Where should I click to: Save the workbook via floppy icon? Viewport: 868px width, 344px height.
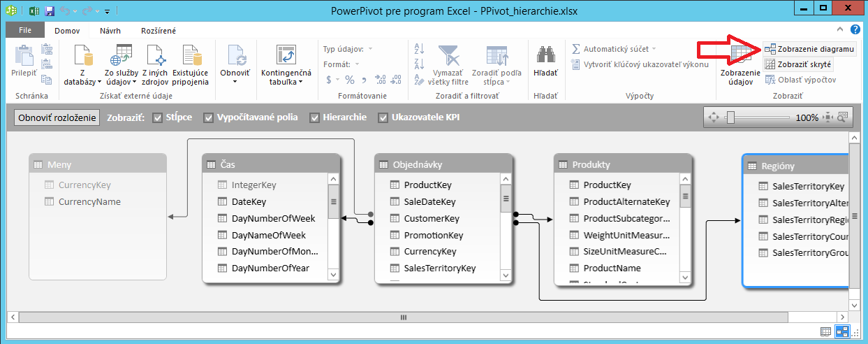(x=50, y=11)
